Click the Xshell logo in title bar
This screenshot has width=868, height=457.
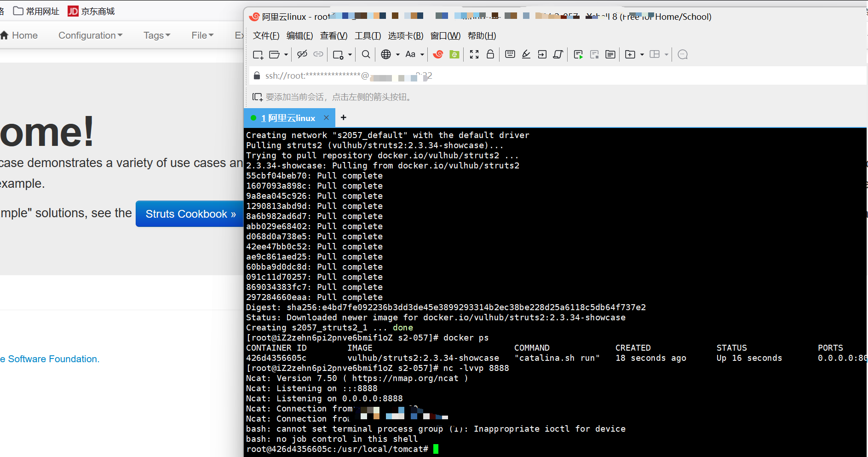point(254,17)
